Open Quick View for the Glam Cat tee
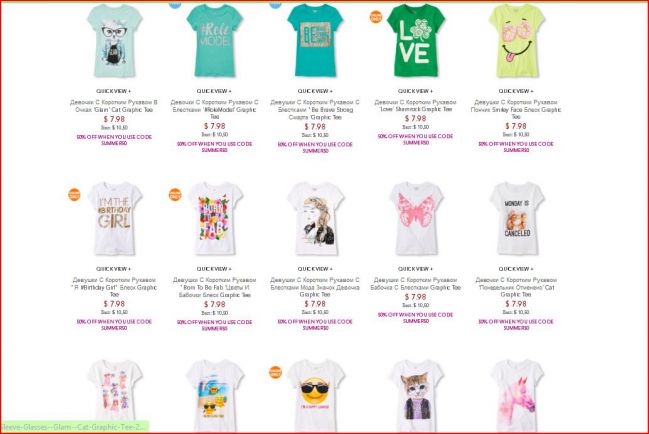 [113, 91]
